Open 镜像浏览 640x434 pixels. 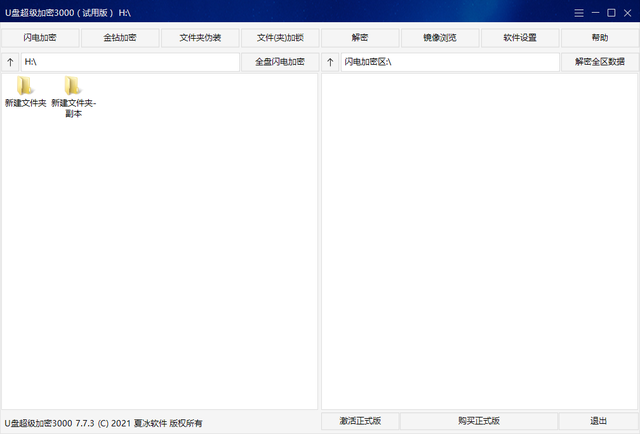tap(440, 38)
